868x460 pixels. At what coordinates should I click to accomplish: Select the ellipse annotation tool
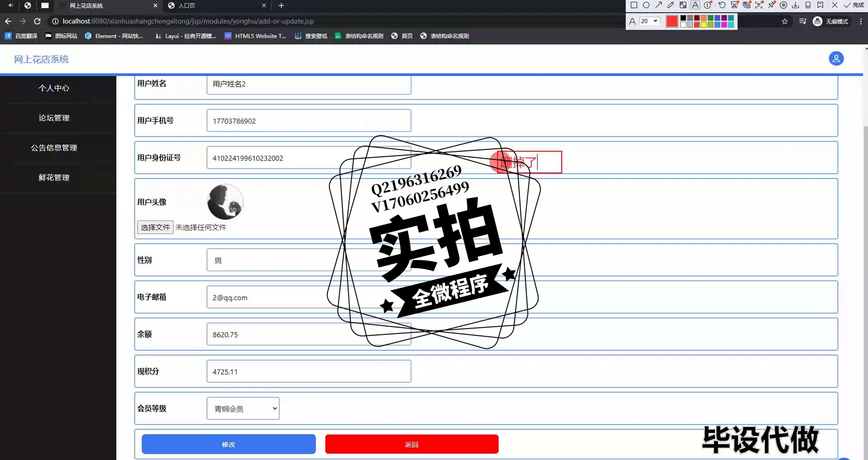coord(646,5)
